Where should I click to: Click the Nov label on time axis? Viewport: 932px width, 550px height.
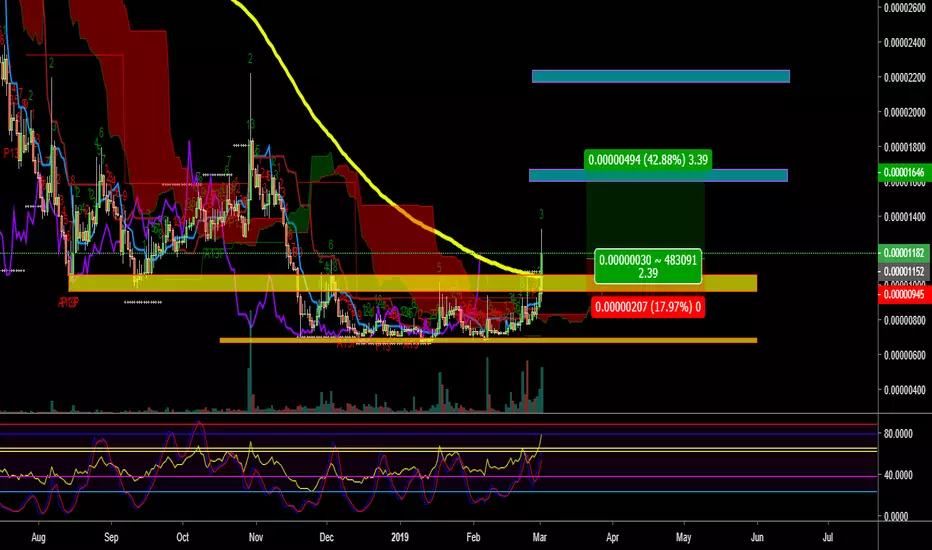click(x=254, y=537)
